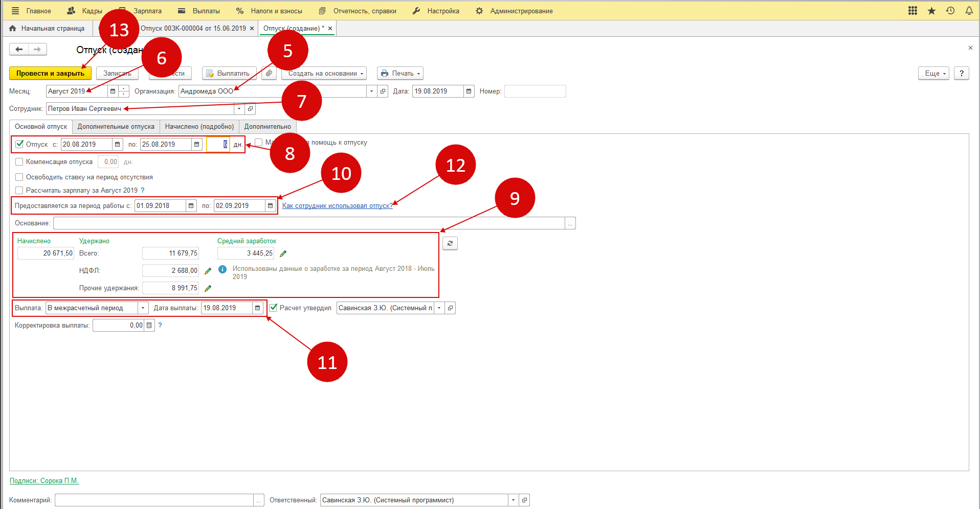Expand Расчет утвердил person dropdown
This screenshot has width=980, height=509.
(x=439, y=308)
